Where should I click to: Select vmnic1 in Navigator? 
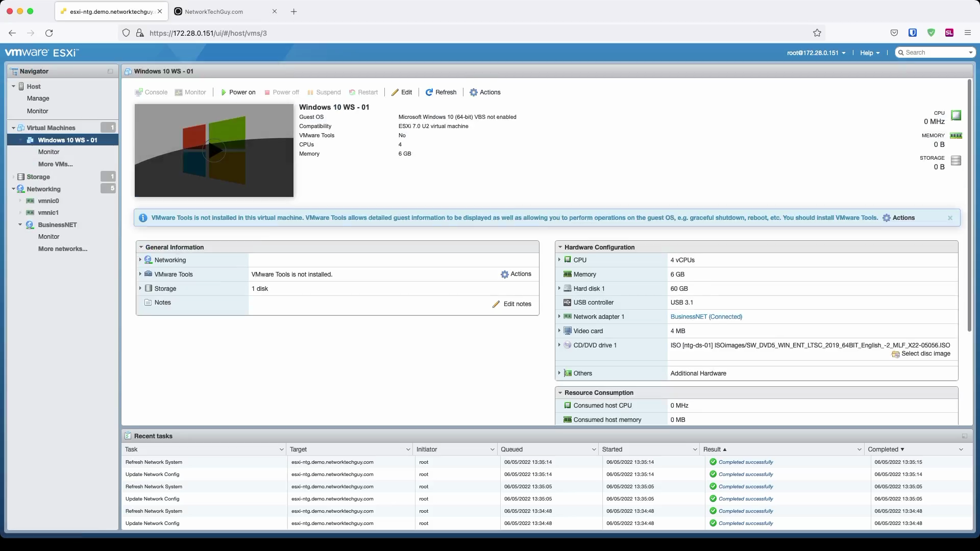[x=48, y=213]
